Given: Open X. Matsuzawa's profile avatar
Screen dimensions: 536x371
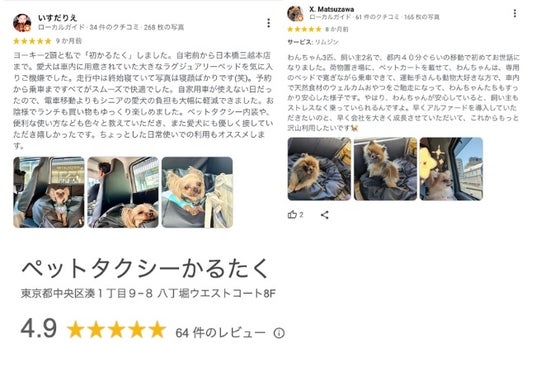Looking at the screenshot, I should (295, 14).
